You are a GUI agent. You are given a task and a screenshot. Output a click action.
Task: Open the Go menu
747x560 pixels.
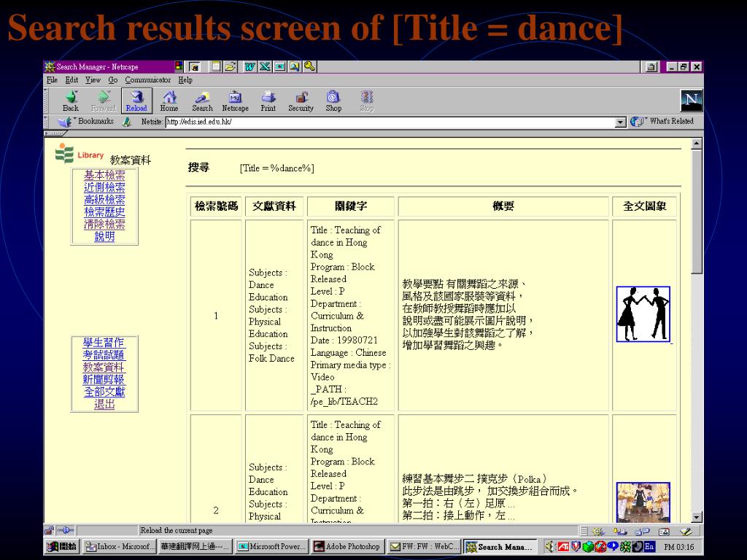point(112,80)
